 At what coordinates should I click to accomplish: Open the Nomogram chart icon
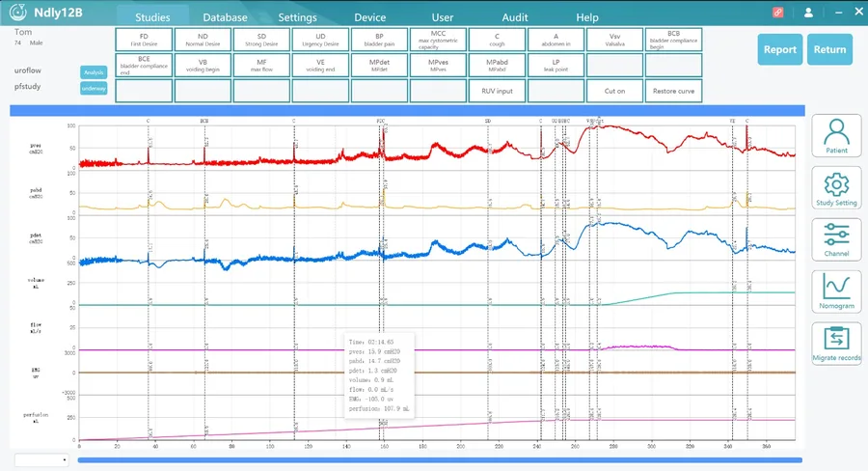[836, 291]
